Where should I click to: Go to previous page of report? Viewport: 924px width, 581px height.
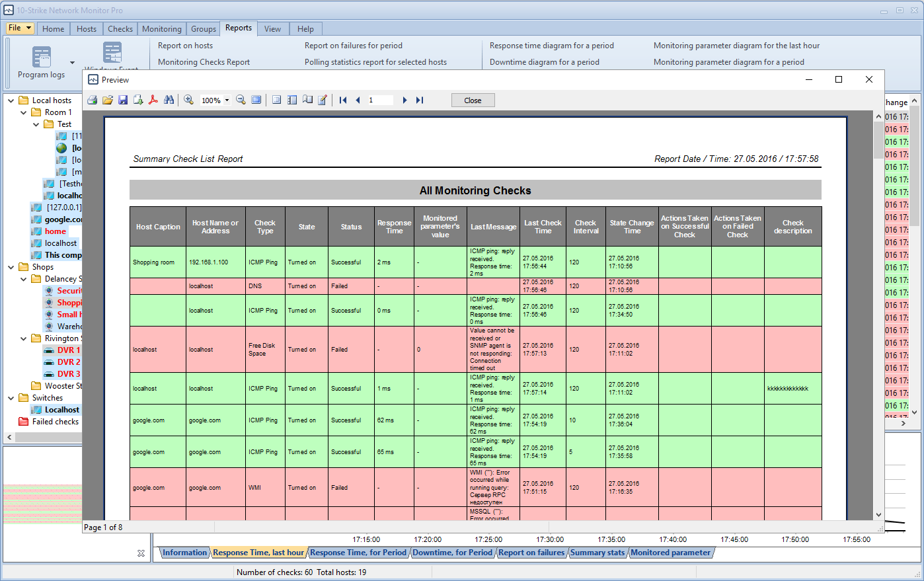(x=358, y=100)
